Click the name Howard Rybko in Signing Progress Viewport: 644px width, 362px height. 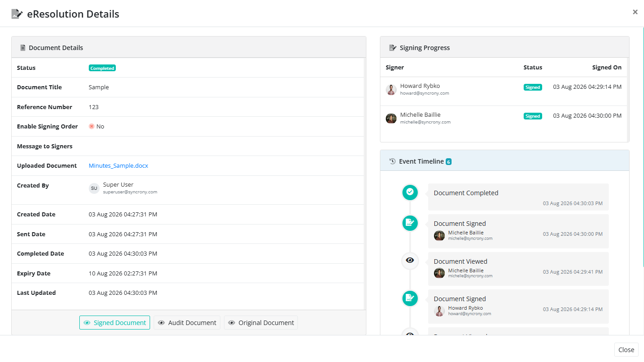(x=420, y=86)
